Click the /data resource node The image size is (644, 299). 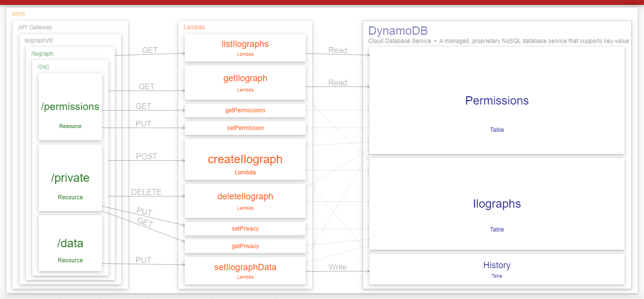(70, 243)
